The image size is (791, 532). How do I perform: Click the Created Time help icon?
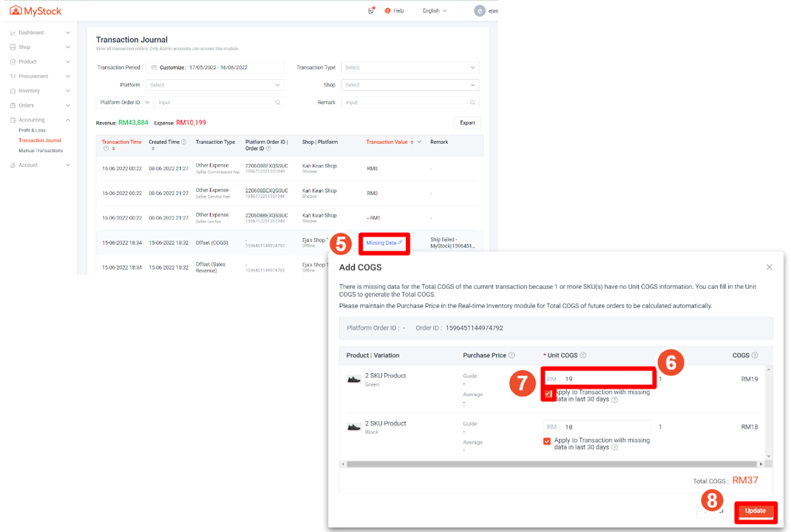184,142
